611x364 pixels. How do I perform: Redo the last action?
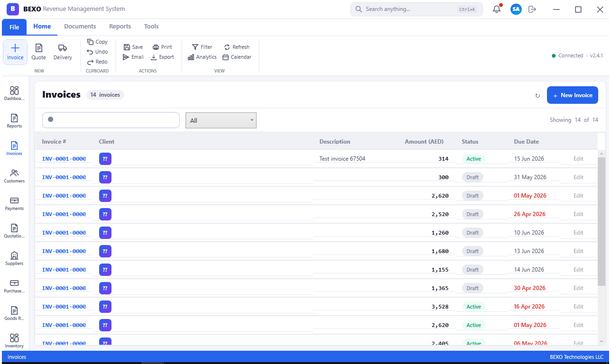pos(97,62)
